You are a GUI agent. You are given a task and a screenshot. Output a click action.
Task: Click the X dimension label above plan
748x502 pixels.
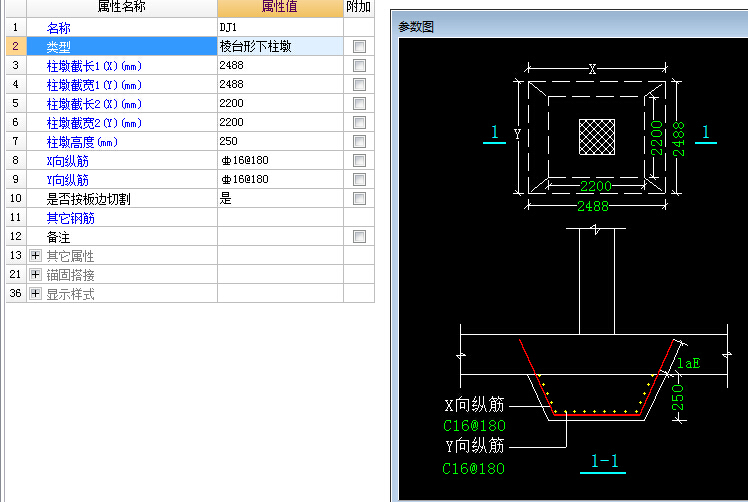(592, 70)
